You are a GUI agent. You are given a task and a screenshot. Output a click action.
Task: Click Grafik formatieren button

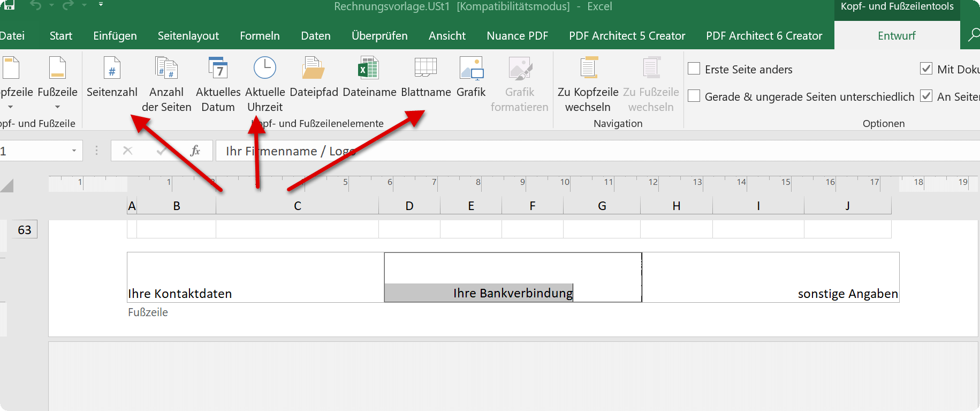point(519,85)
